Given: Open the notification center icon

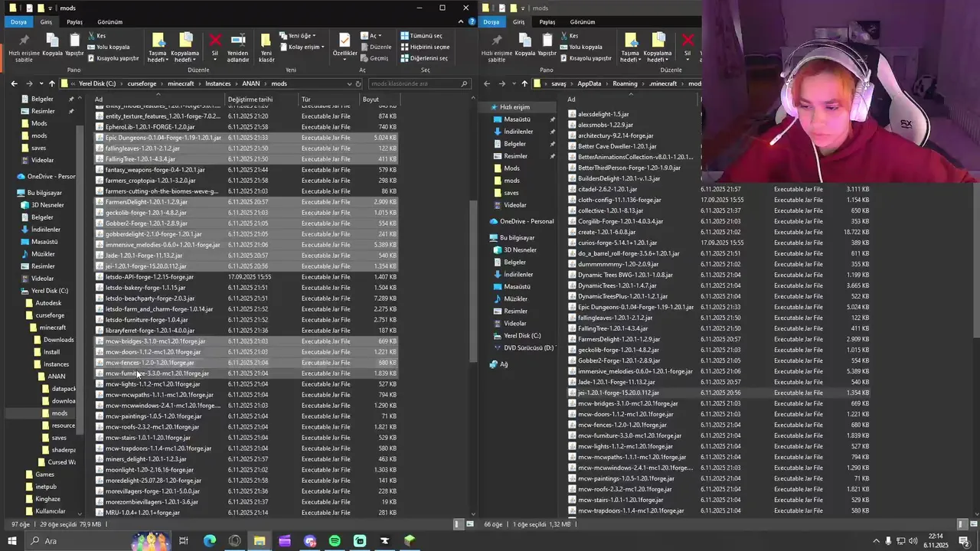Looking at the screenshot, I should (965, 541).
